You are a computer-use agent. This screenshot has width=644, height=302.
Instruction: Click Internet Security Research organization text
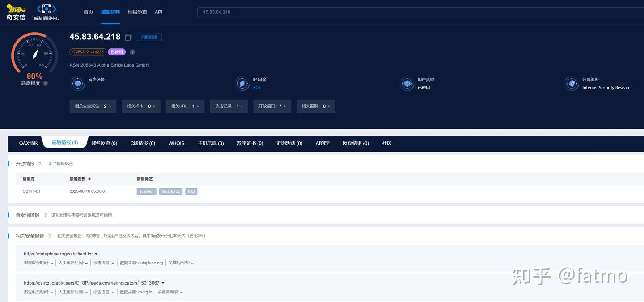click(608, 88)
